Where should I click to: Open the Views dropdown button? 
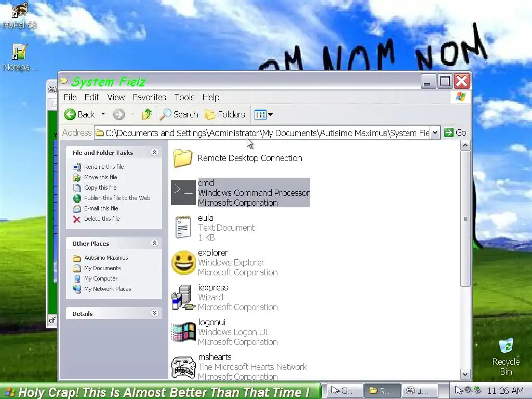[x=263, y=114]
